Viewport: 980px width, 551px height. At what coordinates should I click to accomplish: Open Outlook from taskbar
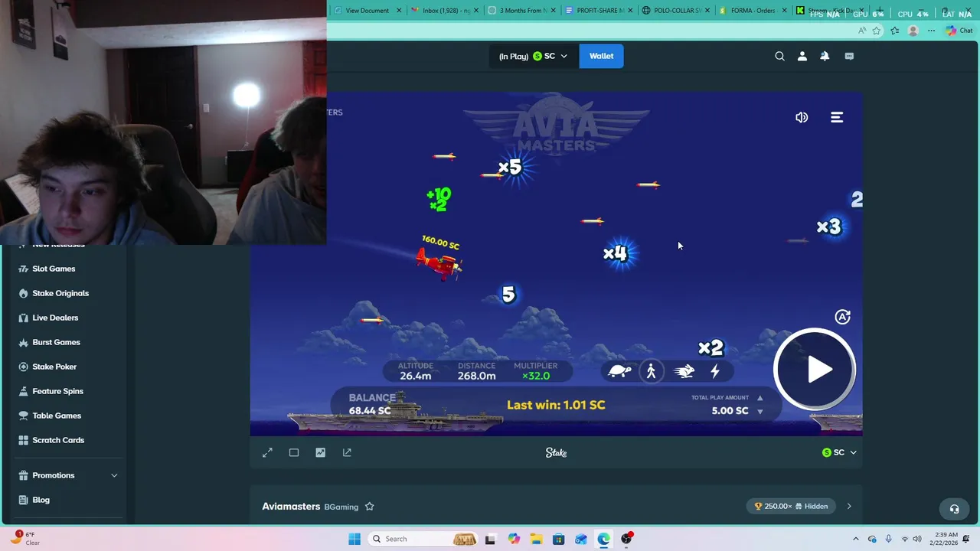click(x=581, y=539)
